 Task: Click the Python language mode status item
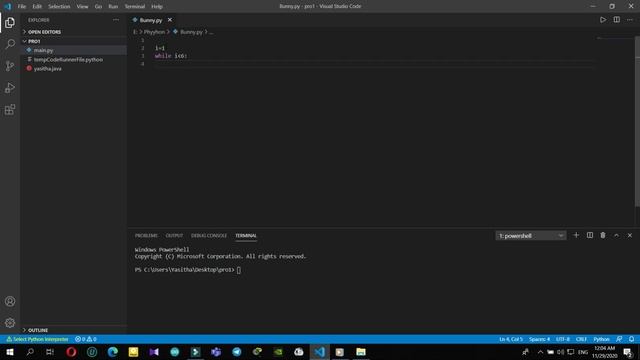(x=601, y=339)
